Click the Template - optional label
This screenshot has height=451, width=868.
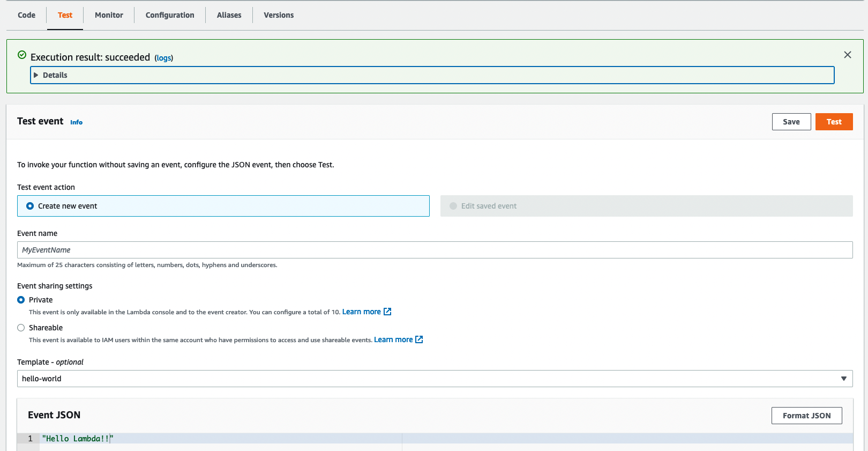click(x=50, y=362)
